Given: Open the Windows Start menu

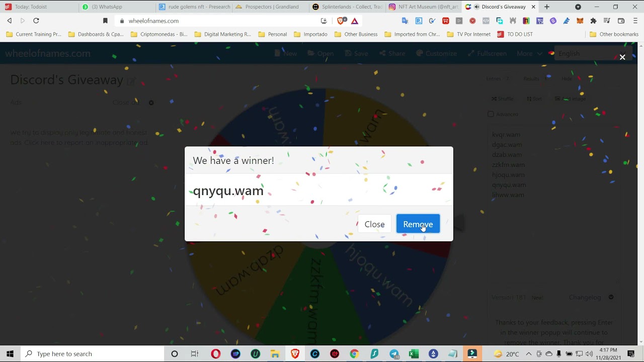Looking at the screenshot, I should (10, 354).
